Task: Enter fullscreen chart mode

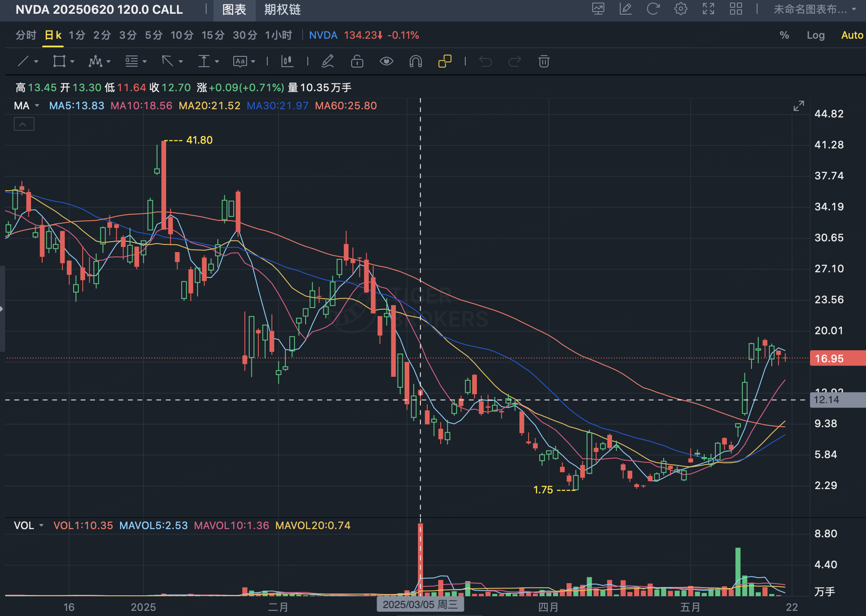Action: 708,9
